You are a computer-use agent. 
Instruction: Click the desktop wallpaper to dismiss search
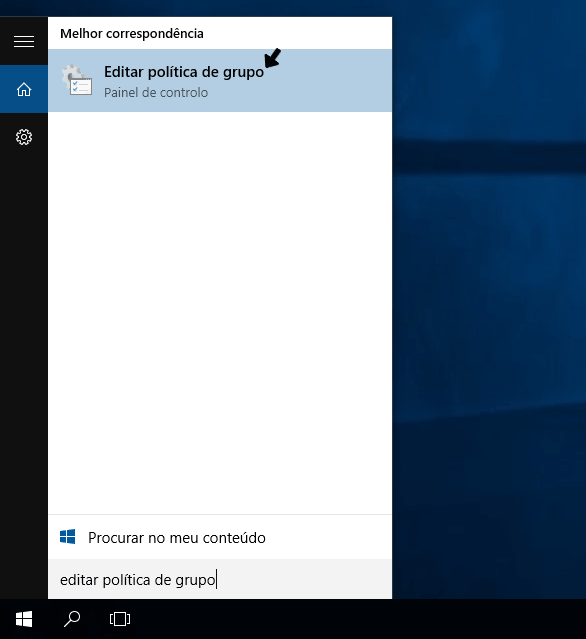(489, 285)
